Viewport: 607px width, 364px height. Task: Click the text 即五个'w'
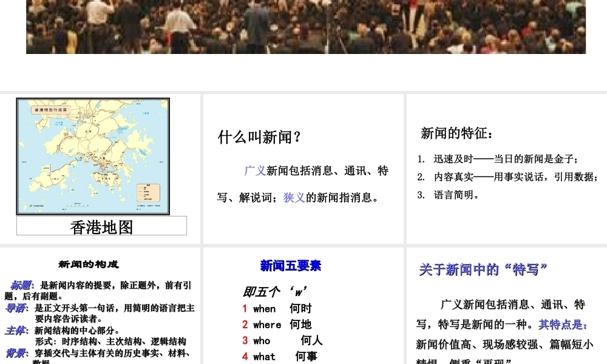275,292
